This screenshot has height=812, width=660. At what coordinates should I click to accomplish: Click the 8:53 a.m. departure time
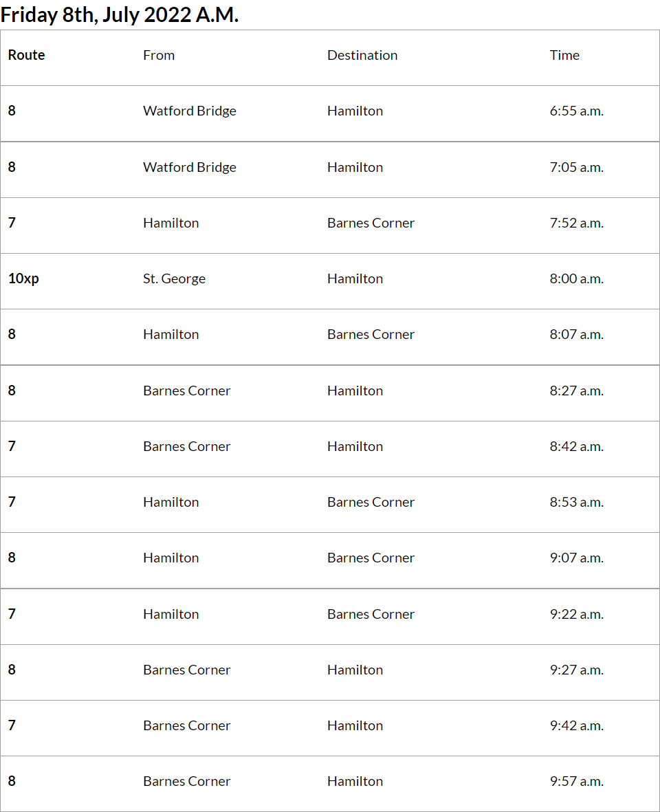pos(576,503)
